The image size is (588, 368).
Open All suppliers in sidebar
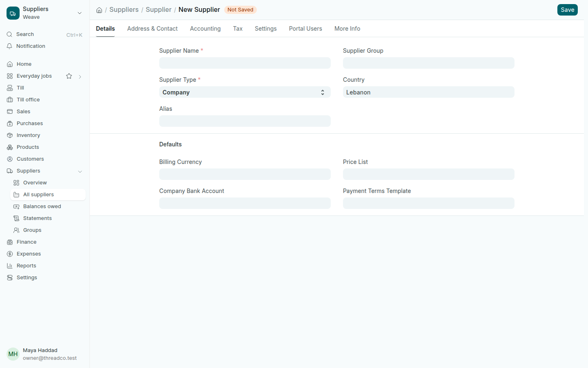point(48,195)
